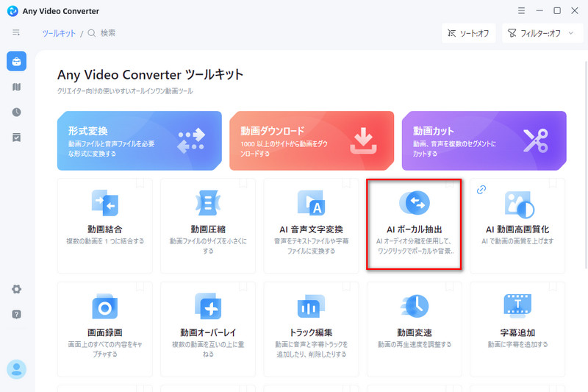Open settings gear in sidebar
The height and width of the screenshot is (392, 588).
[x=16, y=289]
